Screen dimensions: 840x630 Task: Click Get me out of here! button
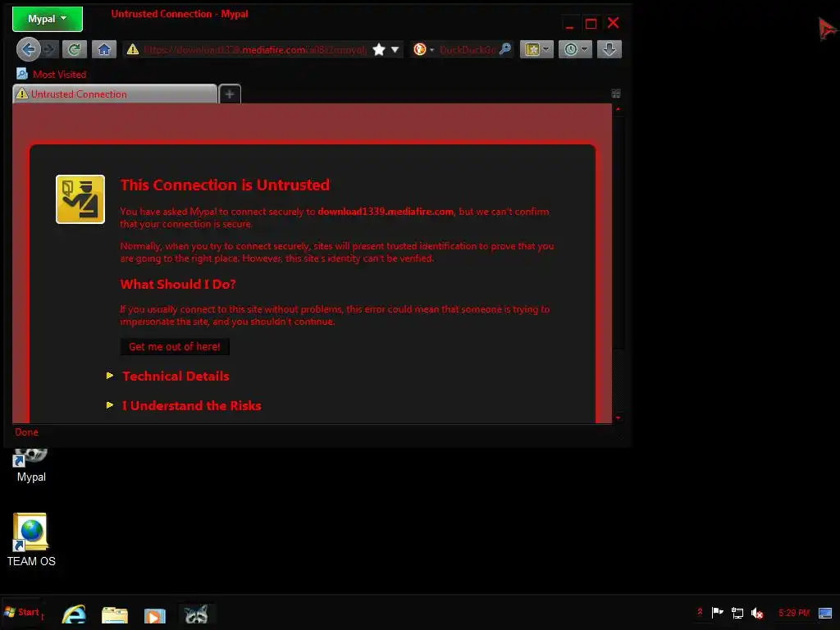tap(175, 347)
